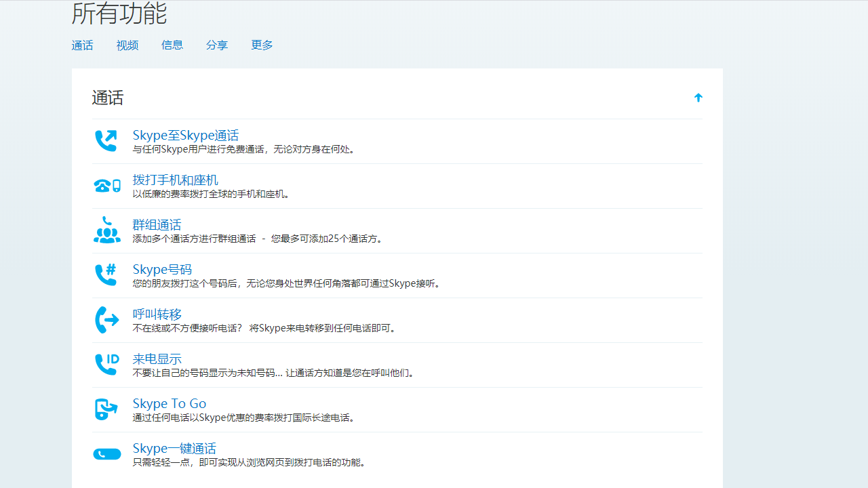Click the phone with hash icon for Skype号码
868x488 pixels.
pos(106,274)
